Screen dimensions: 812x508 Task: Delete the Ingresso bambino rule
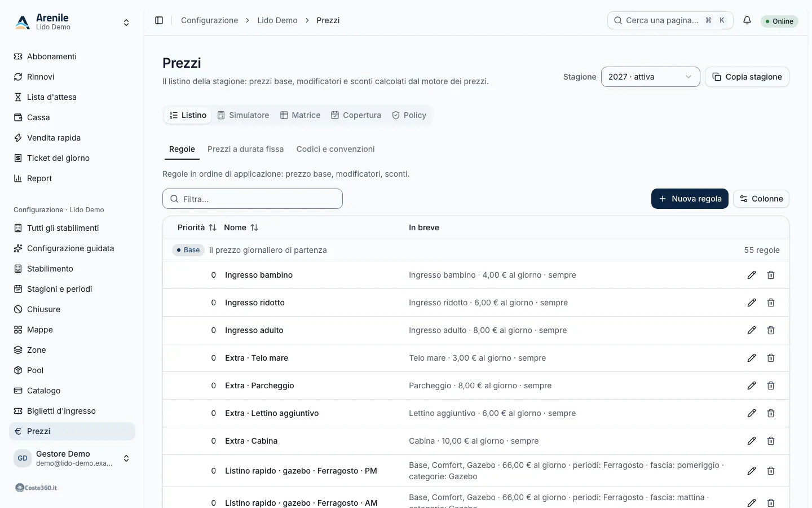pos(771,275)
